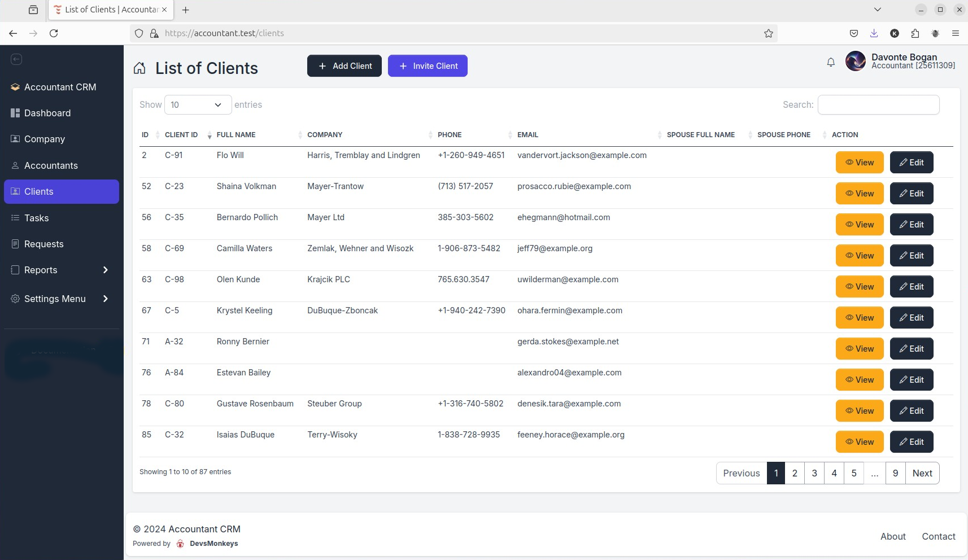Open a new browser tab

(186, 10)
